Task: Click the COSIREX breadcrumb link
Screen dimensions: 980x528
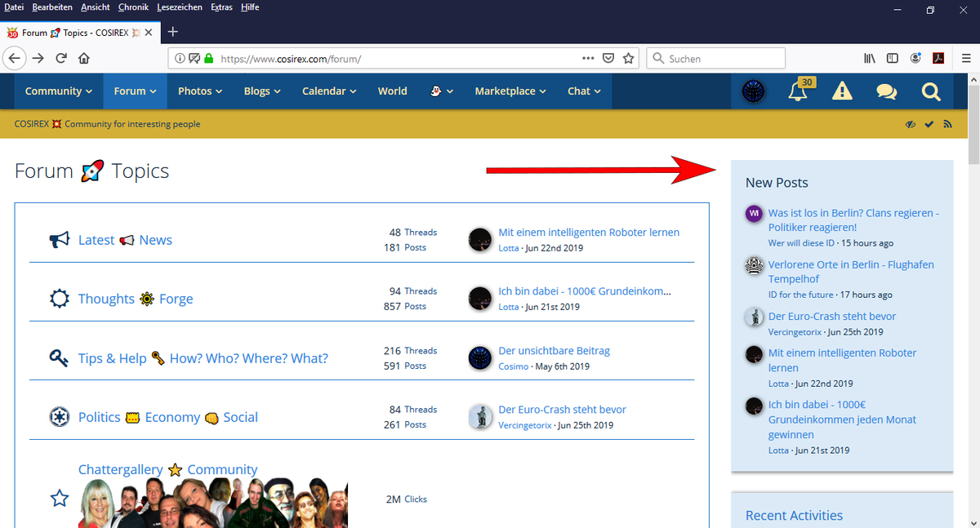Action: [30, 124]
